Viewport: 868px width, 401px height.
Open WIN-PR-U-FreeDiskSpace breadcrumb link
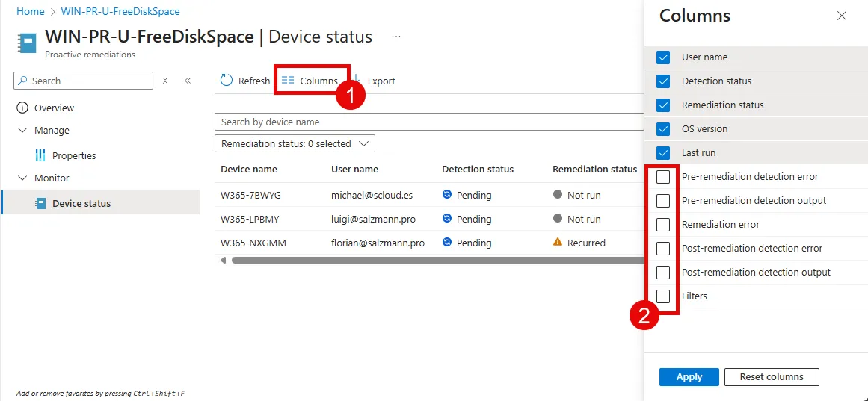click(120, 11)
